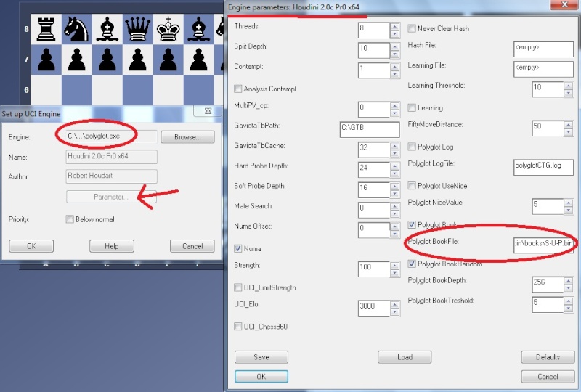Screen dimensions: 581x392
Task: Click the UCI_Elo value field showing 3000
Action: click(374, 308)
